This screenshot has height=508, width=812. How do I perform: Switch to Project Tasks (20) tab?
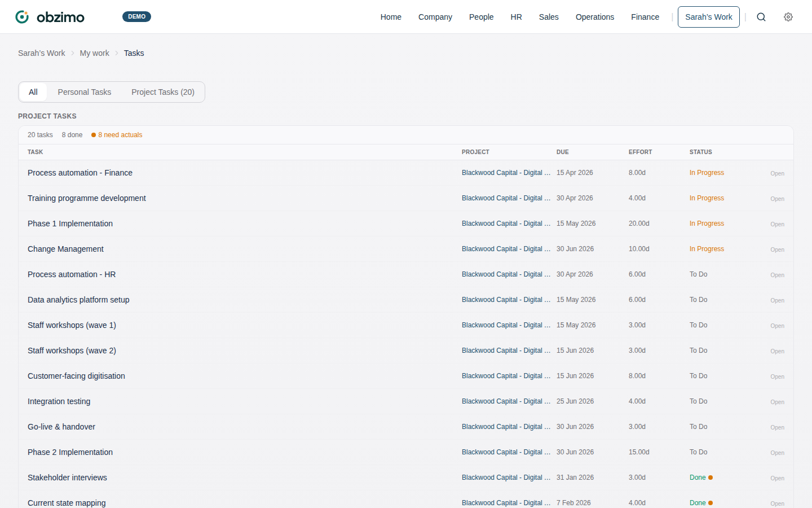pyautogui.click(x=163, y=92)
